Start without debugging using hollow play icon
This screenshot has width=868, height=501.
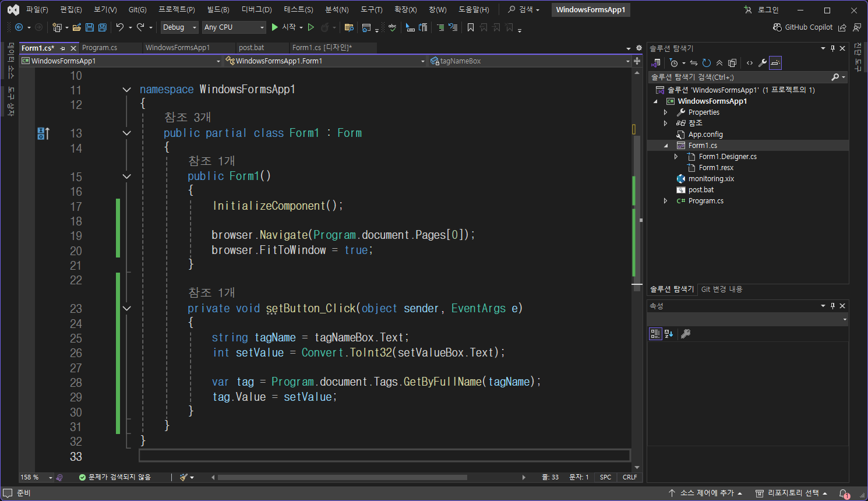pyautogui.click(x=311, y=27)
